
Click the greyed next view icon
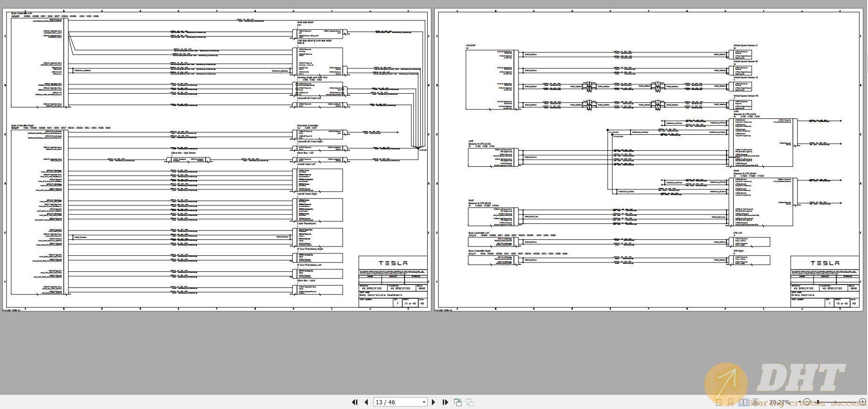coord(470,402)
